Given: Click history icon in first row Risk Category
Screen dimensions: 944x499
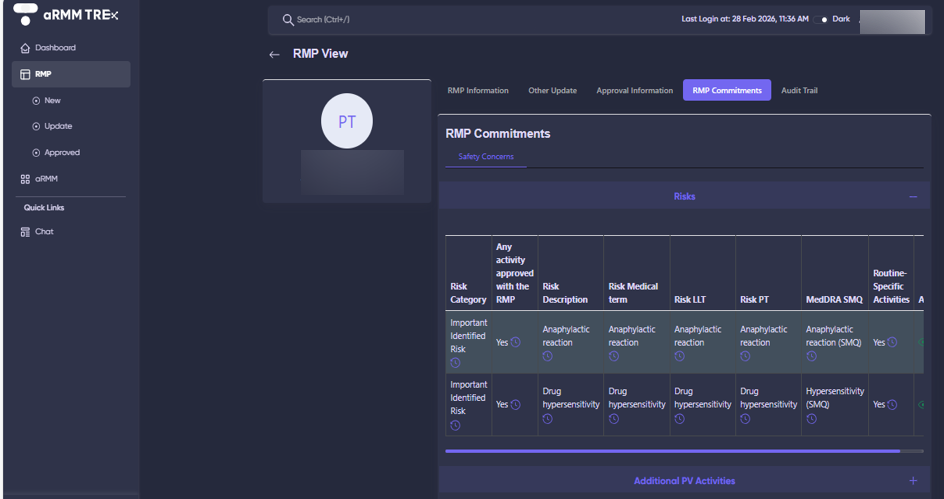Looking at the screenshot, I should click(455, 363).
